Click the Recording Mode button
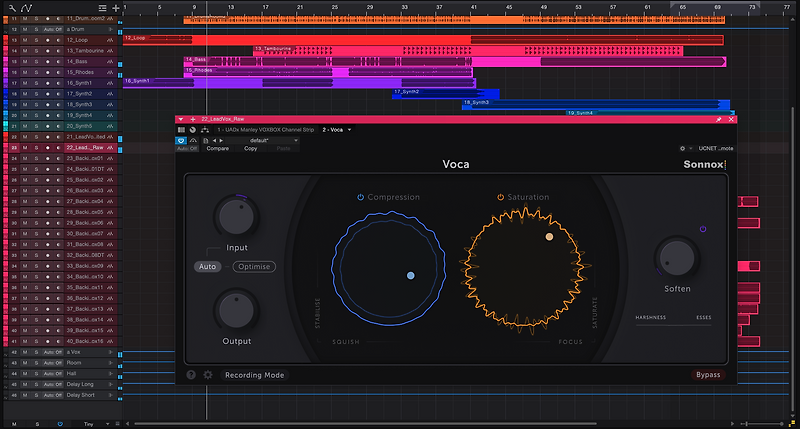The image size is (800, 429). click(255, 375)
